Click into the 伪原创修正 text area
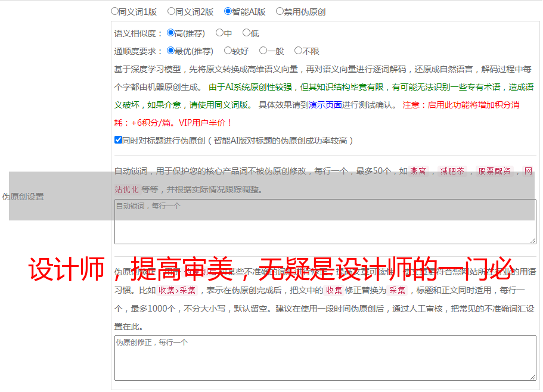Viewport: 543px width, 392px height. [325, 358]
